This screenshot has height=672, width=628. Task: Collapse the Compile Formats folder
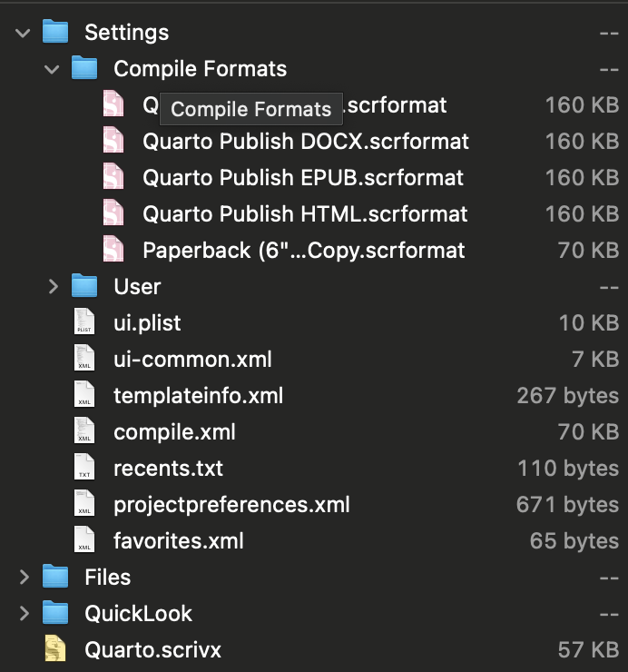(52, 68)
